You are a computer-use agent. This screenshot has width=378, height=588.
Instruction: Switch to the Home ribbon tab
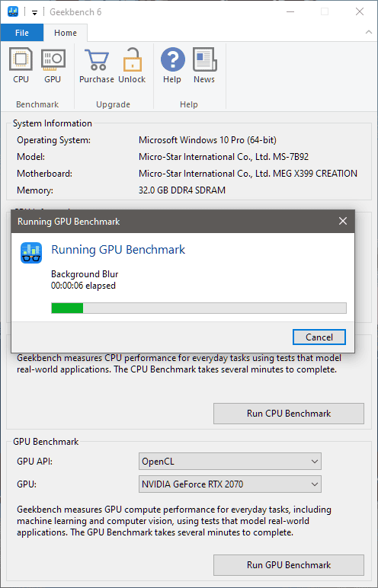pyautogui.click(x=66, y=33)
